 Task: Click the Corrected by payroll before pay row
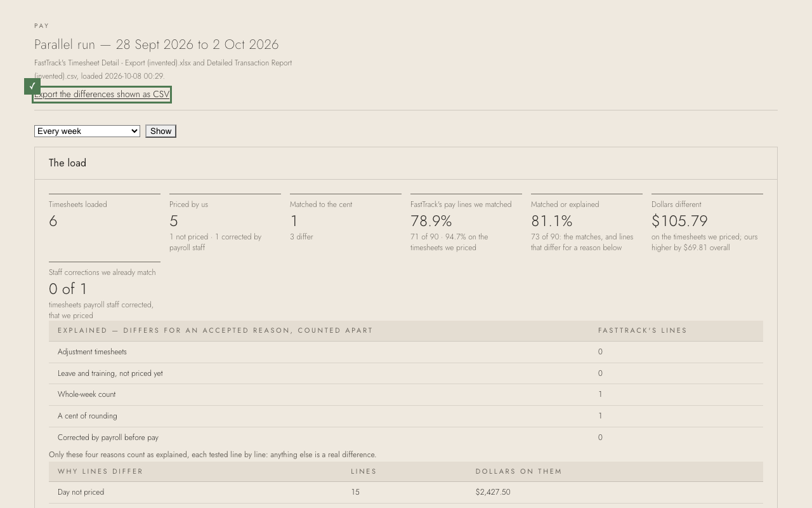406,438
